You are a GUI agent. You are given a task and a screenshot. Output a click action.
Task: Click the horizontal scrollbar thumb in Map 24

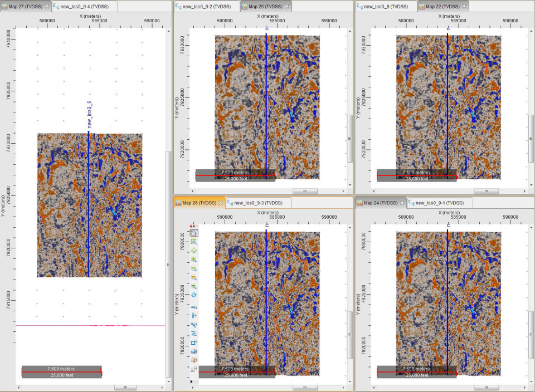[x=486, y=388]
